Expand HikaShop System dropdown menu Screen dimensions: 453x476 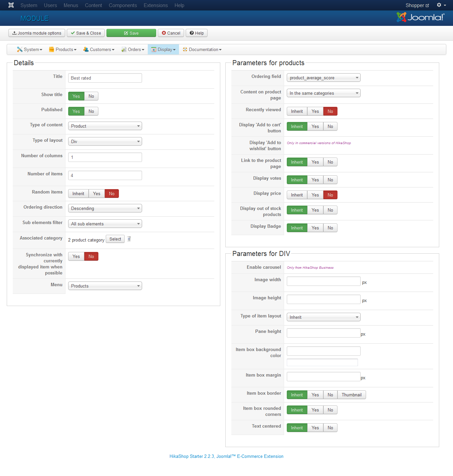30,49
